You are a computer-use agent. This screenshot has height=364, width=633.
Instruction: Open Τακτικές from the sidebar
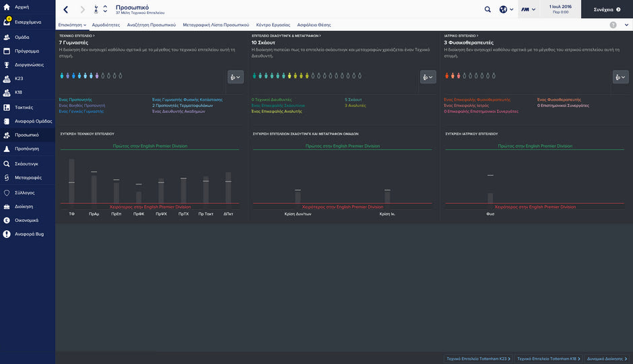(x=24, y=107)
